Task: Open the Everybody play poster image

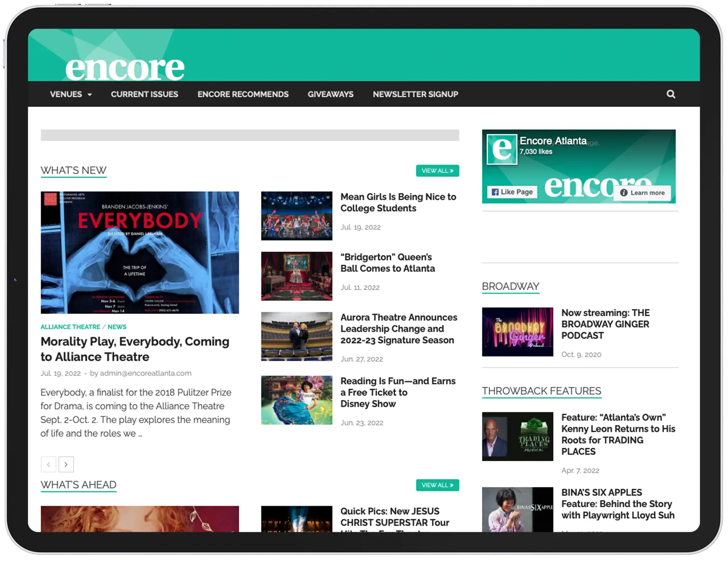Action: (140, 253)
